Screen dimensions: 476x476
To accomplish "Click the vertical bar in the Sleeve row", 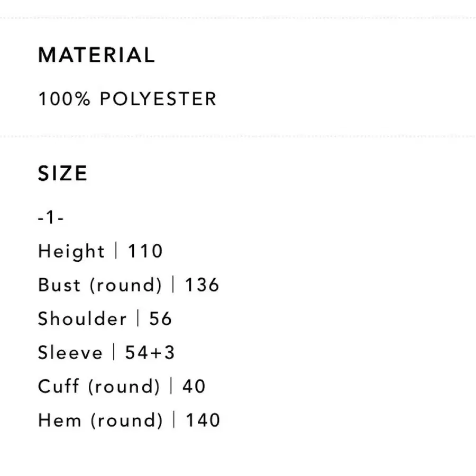I will (114, 353).
